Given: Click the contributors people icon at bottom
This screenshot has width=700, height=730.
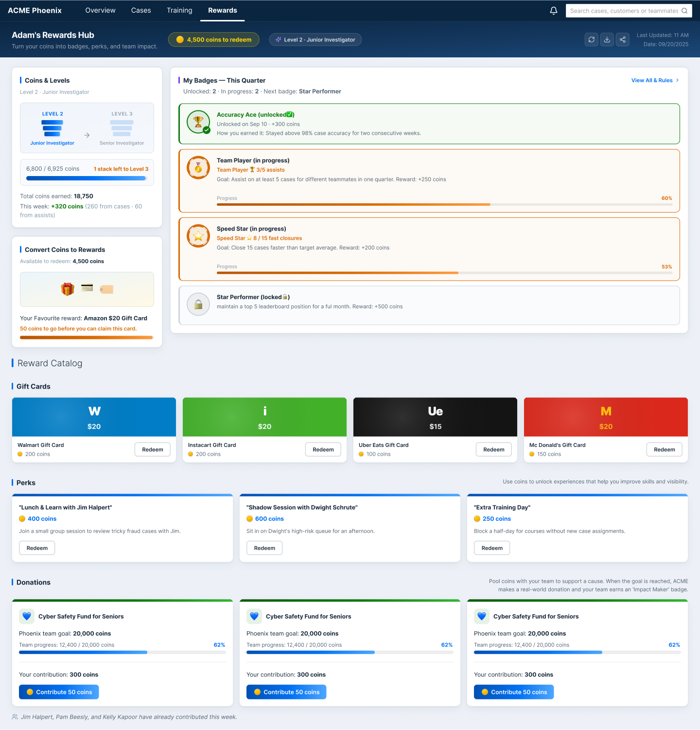Looking at the screenshot, I should point(15,717).
